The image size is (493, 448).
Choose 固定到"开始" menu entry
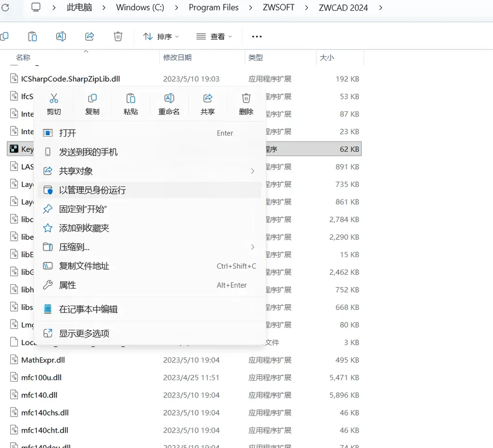pyautogui.click(x=149, y=209)
